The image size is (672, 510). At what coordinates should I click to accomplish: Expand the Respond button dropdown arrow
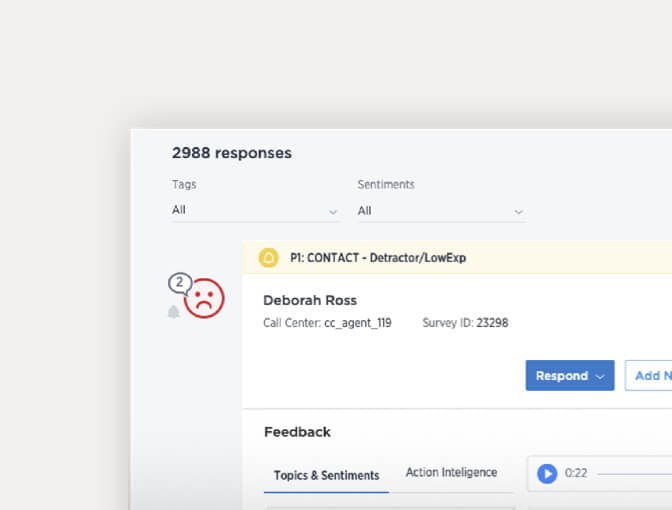click(600, 376)
